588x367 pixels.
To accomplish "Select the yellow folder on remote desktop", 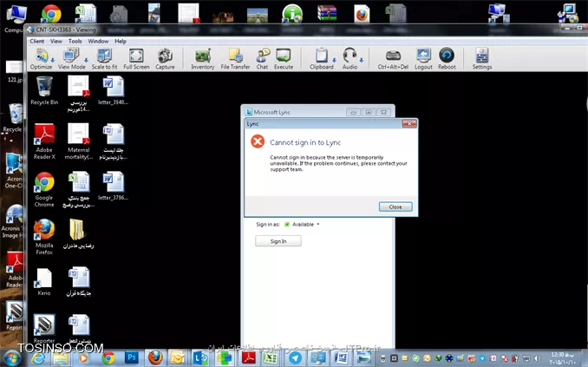I will click(x=78, y=234).
